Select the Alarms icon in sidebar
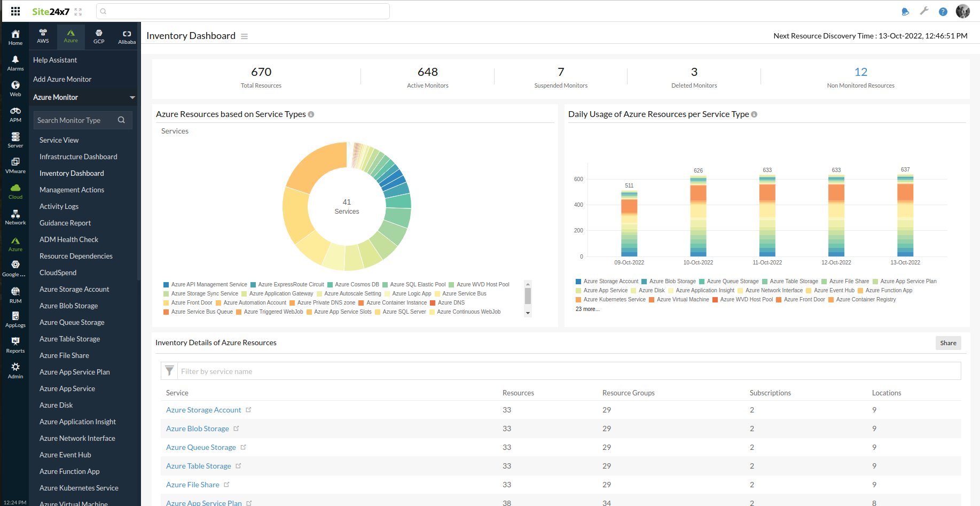980x506 pixels. tap(15, 63)
